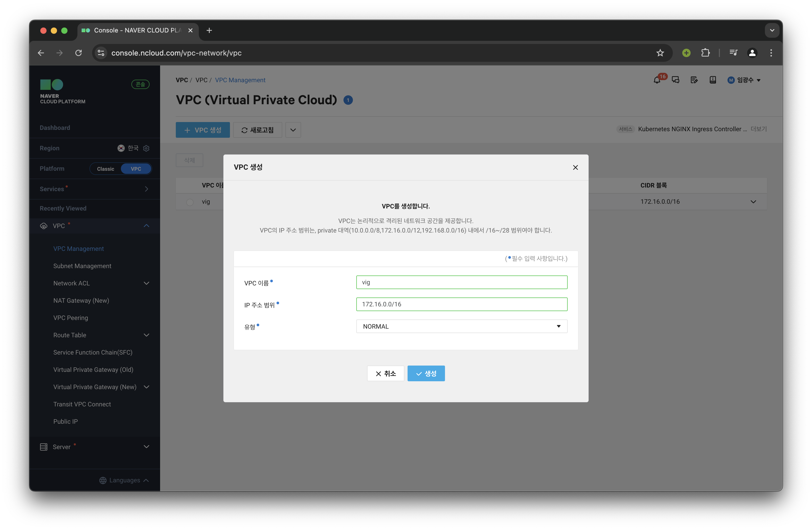The height and width of the screenshot is (530, 812).
Task: Go to VPC Peering menu item
Action: (71, 318)
